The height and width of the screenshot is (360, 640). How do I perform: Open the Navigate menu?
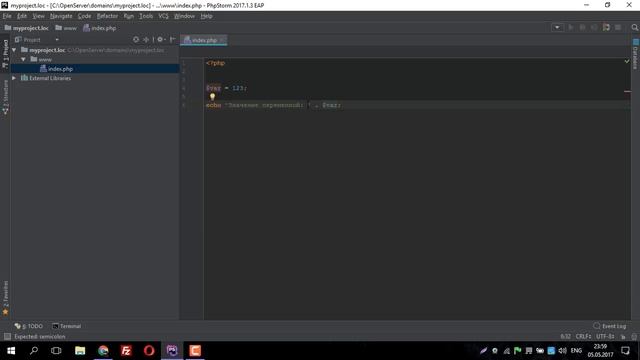[x=61, y=16]
